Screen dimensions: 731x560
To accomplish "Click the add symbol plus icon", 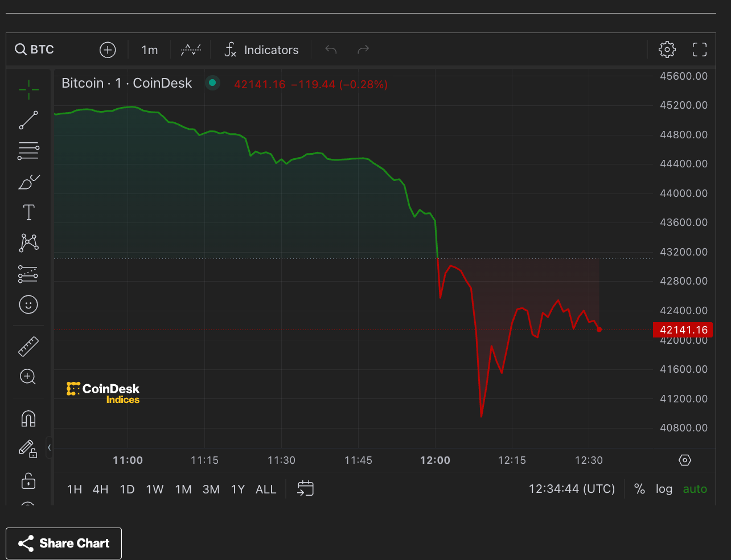I will [108, 50].
